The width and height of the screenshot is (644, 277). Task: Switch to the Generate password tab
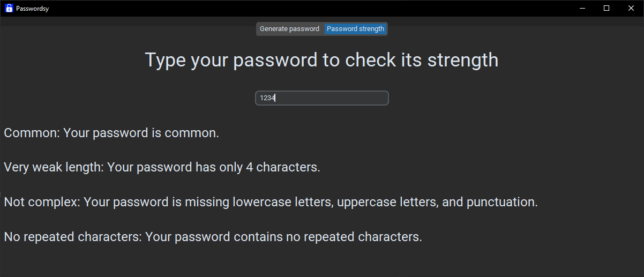tap(289, 29)
